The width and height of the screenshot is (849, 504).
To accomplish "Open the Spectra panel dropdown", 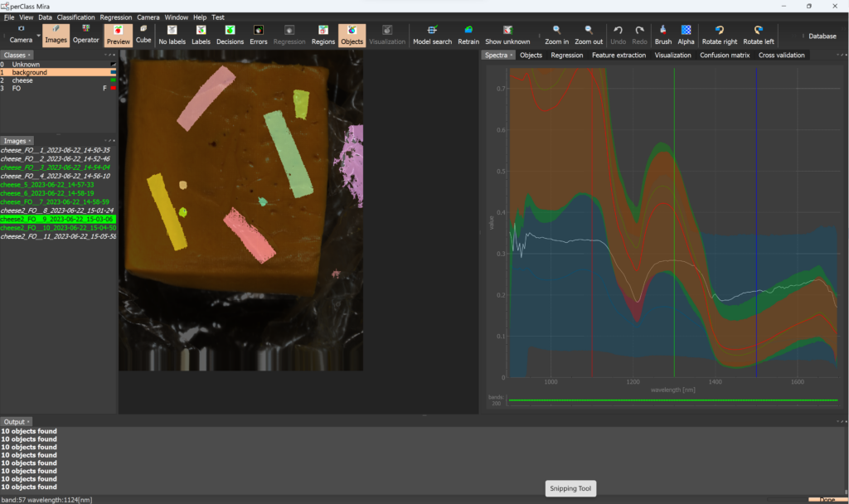I will pos(512,56).
